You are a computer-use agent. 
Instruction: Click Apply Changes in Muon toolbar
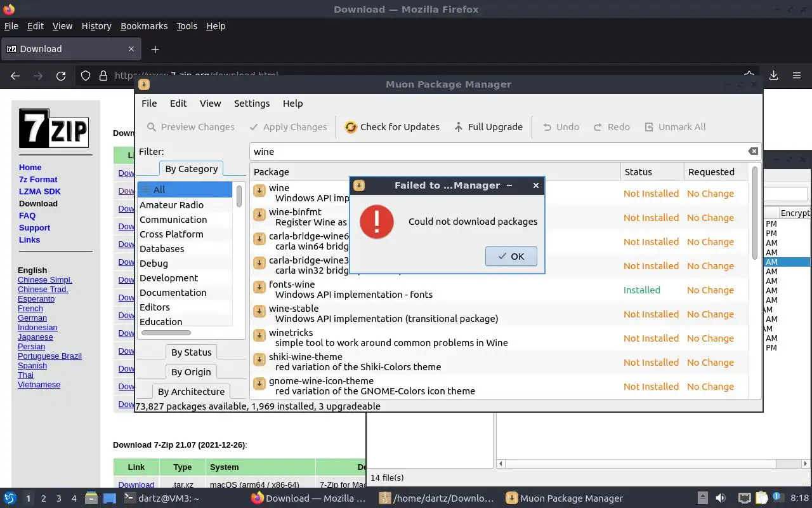[x=288, y=127]
